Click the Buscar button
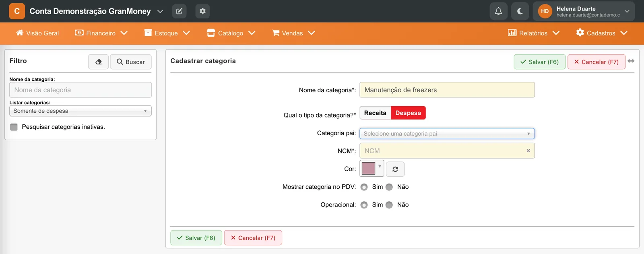Viewport: 644px width, 254px height. [131, 62]
